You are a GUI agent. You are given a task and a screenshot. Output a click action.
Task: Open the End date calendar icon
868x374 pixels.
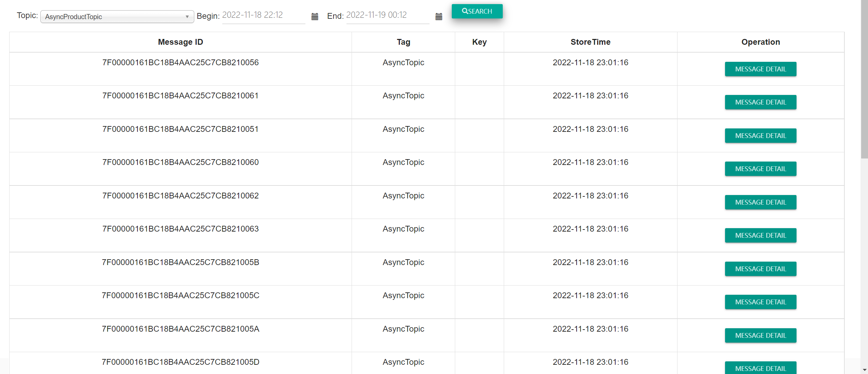(439, 16)
